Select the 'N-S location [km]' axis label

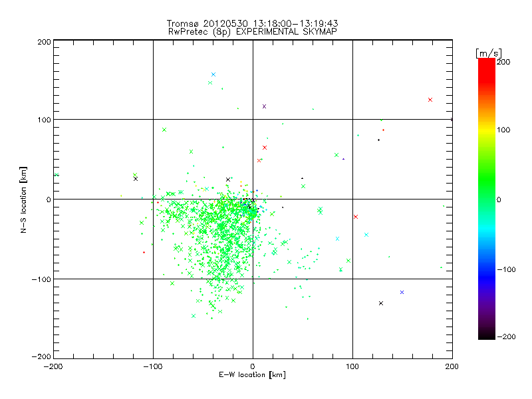[x=23, y=200]
